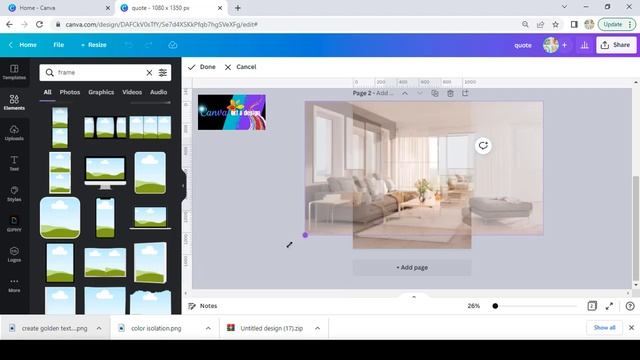
Task: Click the undo arrow in top bar
Action: click(129, 45)
